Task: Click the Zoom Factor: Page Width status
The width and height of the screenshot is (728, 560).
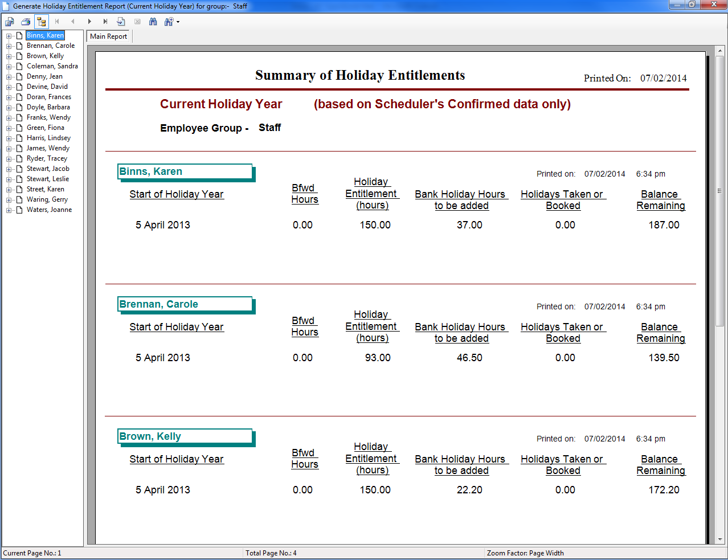Action: click(525, 553)
